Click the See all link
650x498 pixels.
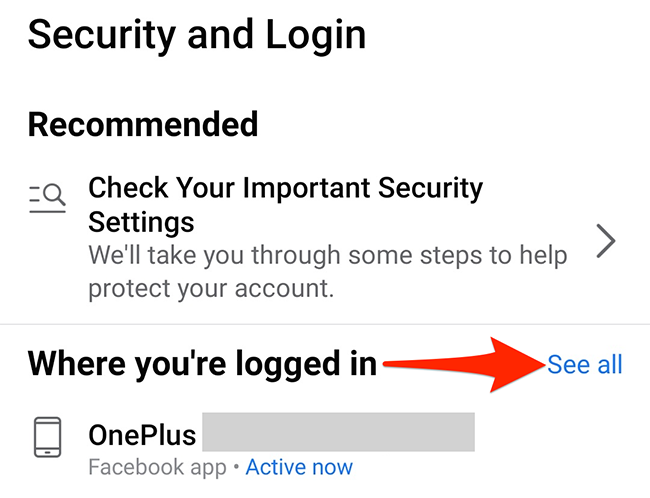pyautogui.click(x=585, y=365)
